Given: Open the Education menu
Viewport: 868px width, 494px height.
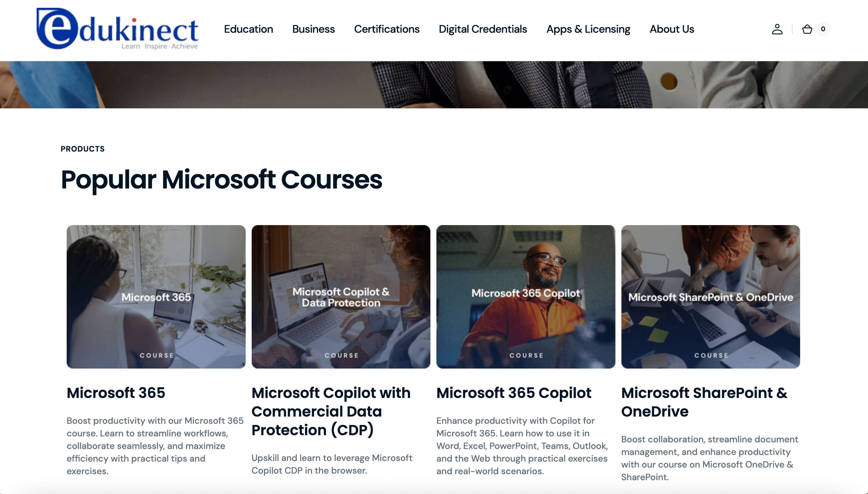Looking at the screenshot, I should [x=248, y=29].
